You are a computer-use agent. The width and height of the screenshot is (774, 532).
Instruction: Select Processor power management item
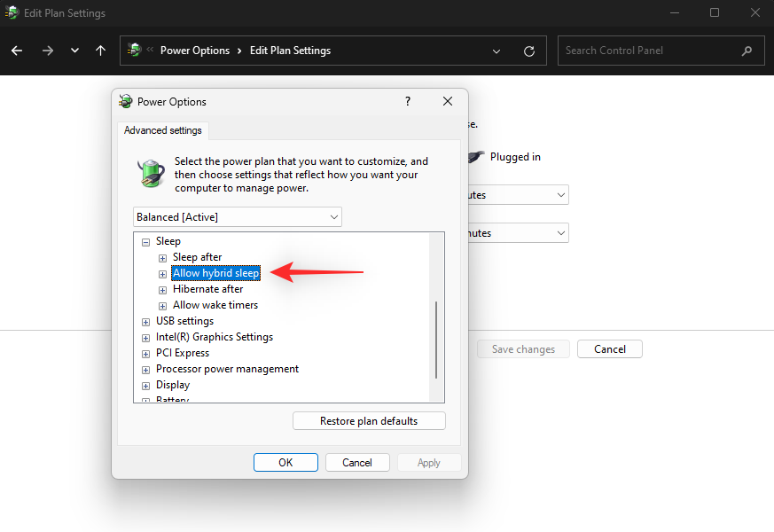click(x=227, y=369)
